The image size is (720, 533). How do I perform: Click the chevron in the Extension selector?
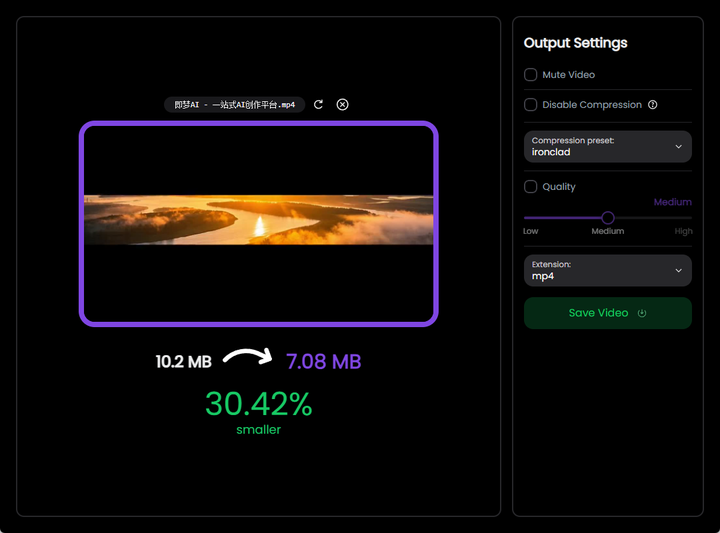tap(678, 270)
